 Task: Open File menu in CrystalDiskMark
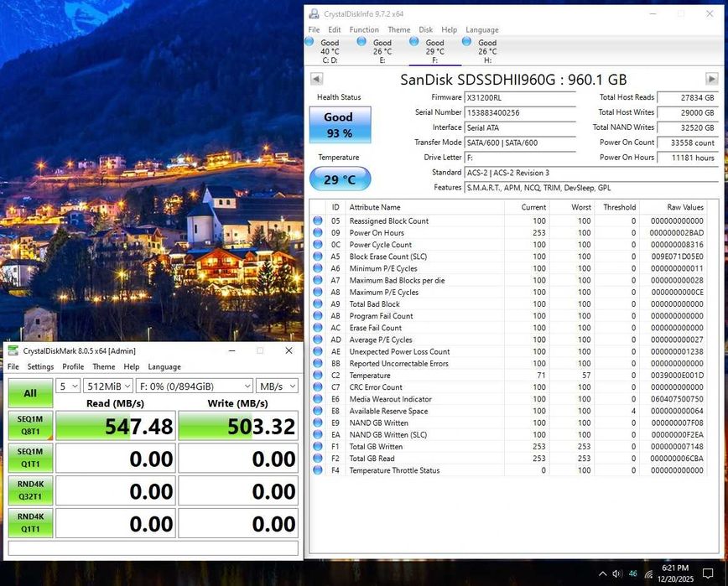[13, 366]
